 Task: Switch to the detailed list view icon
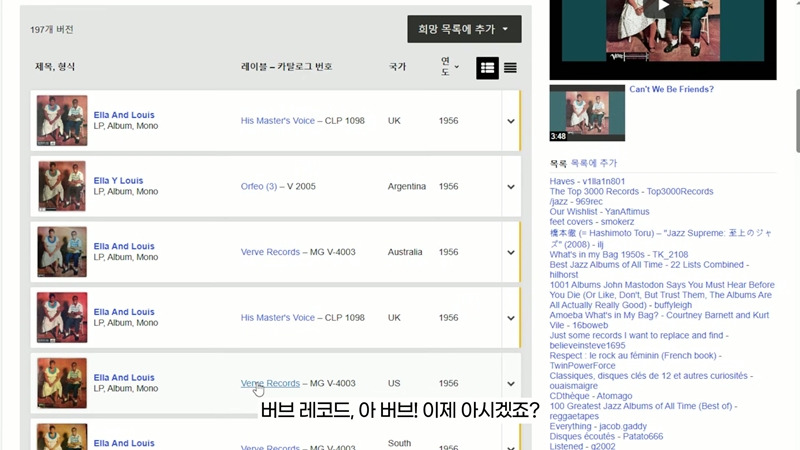pos(487,68)
